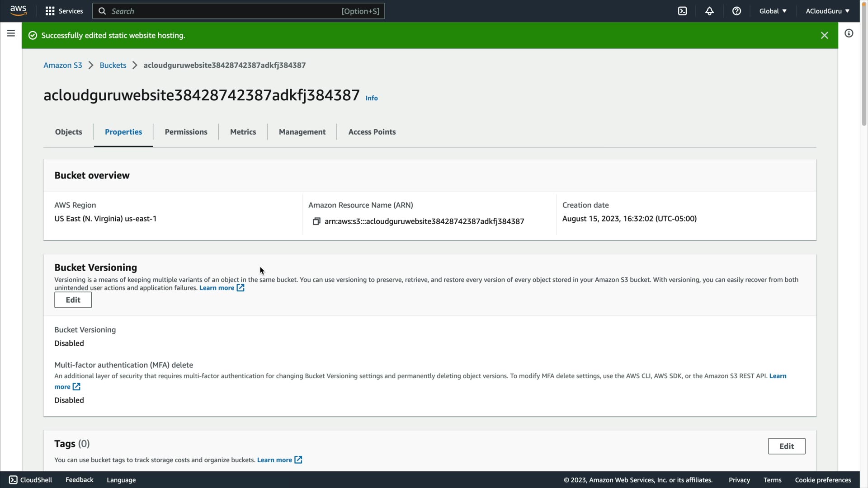
Task: Open the Management tab
Action: click(x=302, y=132)
